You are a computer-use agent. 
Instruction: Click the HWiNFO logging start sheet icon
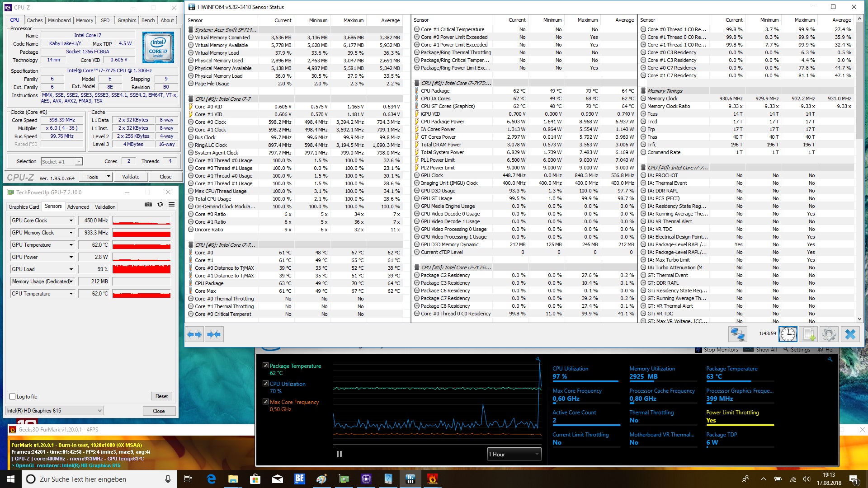(808, 334)
